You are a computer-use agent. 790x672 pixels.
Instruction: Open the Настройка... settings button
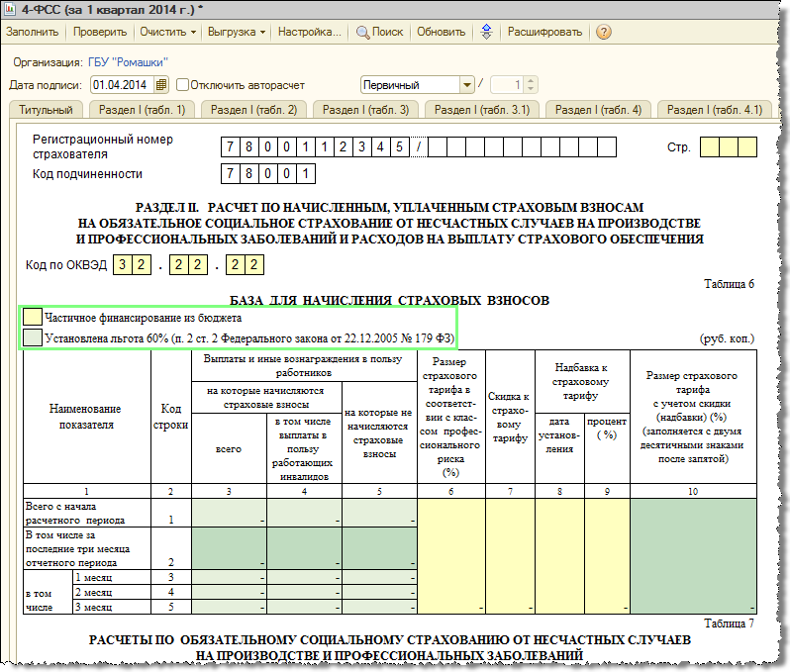[309, 32]
